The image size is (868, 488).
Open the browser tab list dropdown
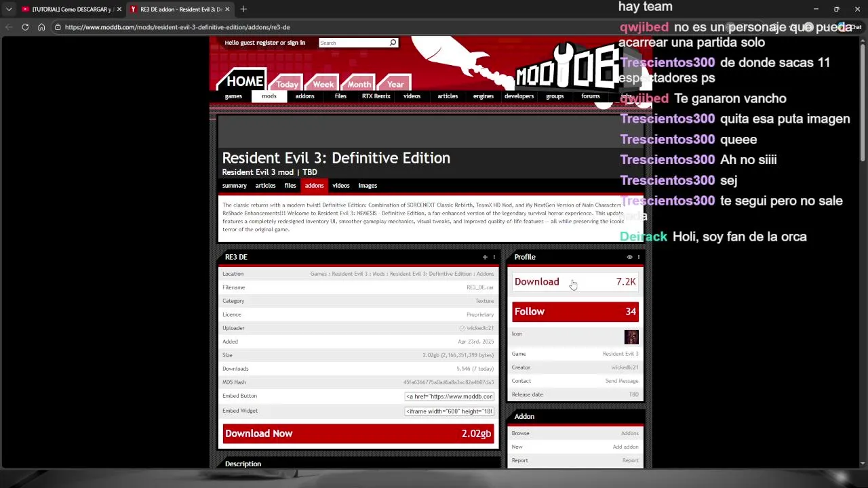click(9, 9)
